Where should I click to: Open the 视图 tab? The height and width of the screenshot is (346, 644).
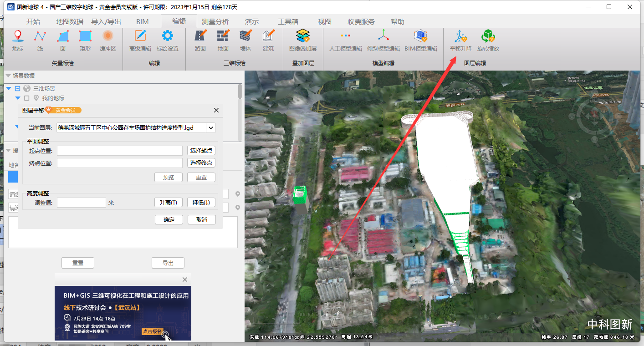pos(325,21)
